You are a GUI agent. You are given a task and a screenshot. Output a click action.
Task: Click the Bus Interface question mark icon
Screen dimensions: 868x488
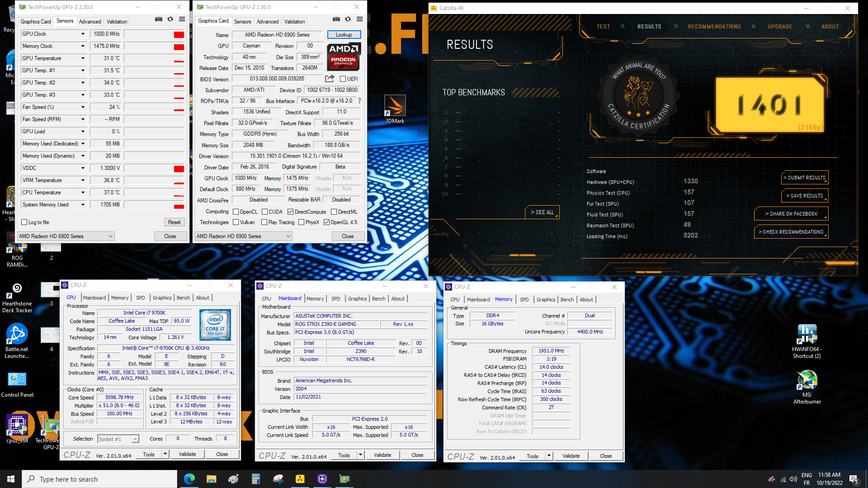pos(359,101)
